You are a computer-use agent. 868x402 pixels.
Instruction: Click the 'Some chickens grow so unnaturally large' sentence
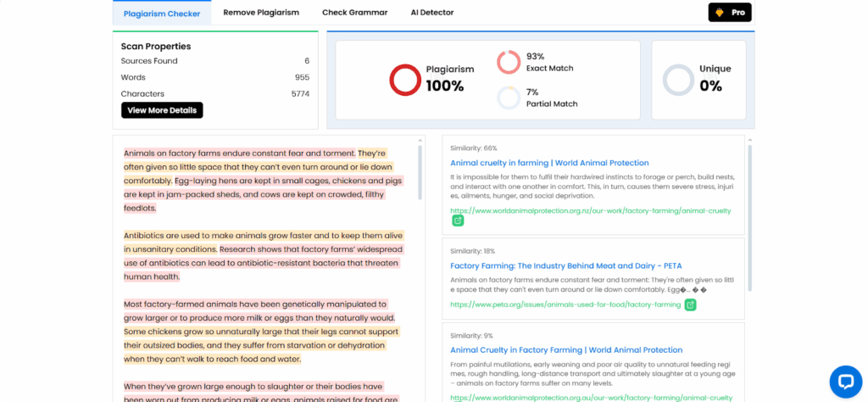(x=261, y=345)
